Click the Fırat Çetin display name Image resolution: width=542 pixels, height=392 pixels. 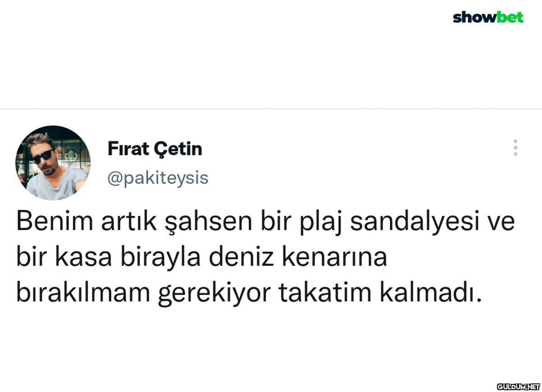tap(154, 148)
